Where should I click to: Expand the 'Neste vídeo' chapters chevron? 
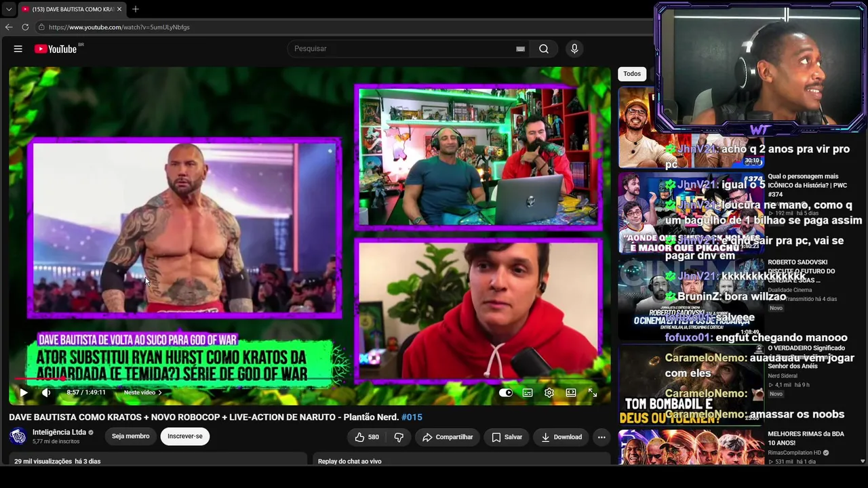coord(160,392)
